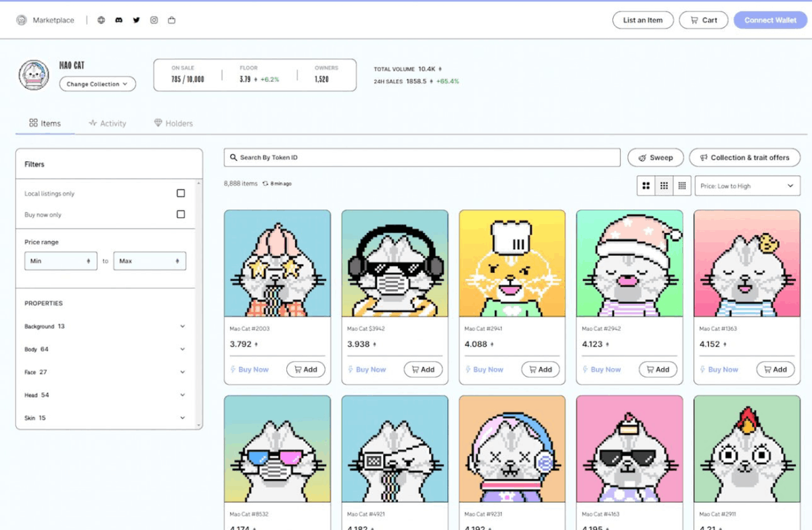Screen dimensions: 812x530
Task: Click the List an Item button
Action: [x=643, y=20]
